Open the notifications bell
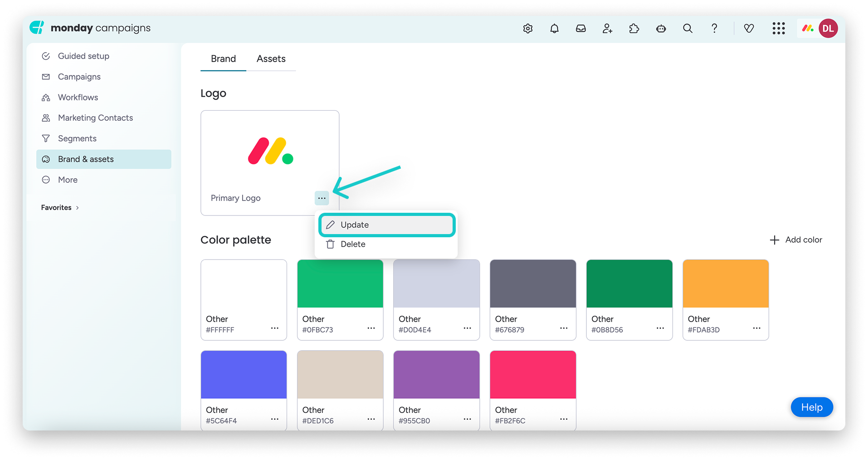Screen dimensions: 868x460 coord(554,29)
